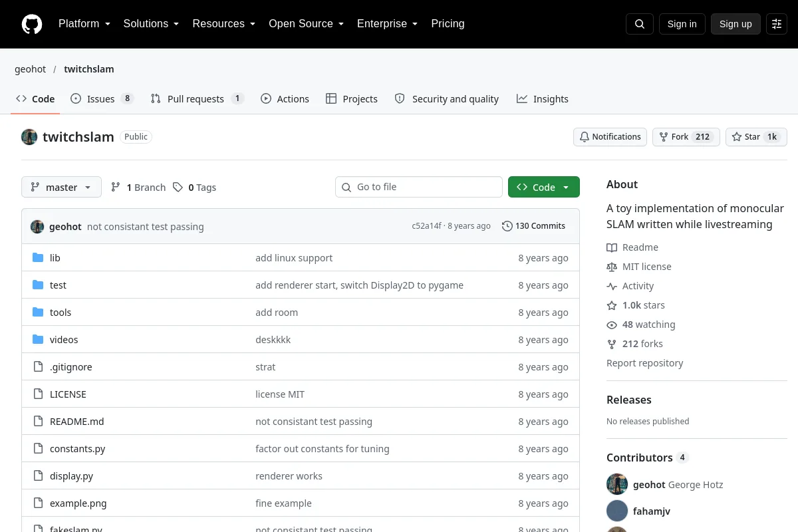
Task: Click the Sign in button
Action: tap(682, 24)
